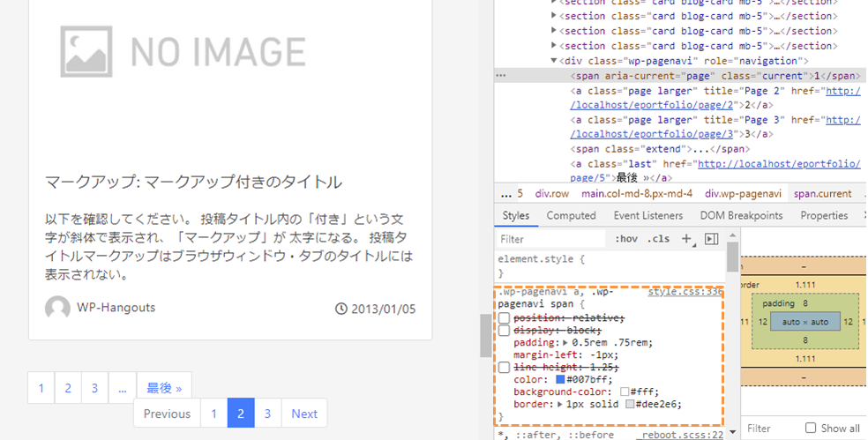Viewport: 868px width, 440px height.
Task: Open color picker for #007bff swatch
Action: click(x=559, y=380)
